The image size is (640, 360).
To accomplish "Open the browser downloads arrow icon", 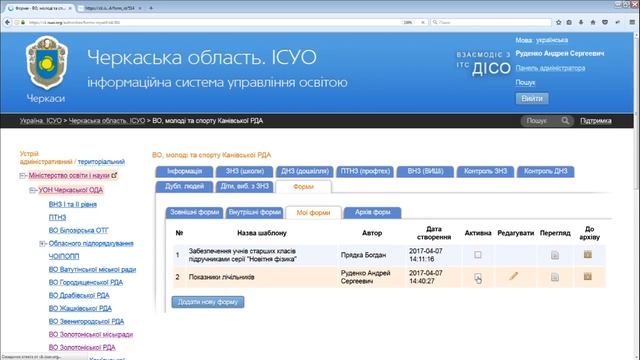I will [x=581, y=22].
